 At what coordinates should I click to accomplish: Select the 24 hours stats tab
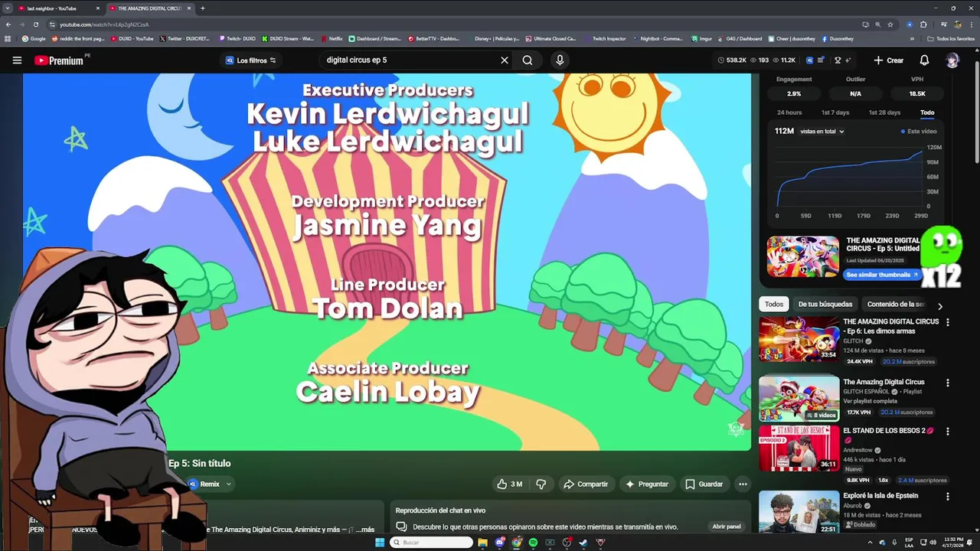click(x=789, y=112)
